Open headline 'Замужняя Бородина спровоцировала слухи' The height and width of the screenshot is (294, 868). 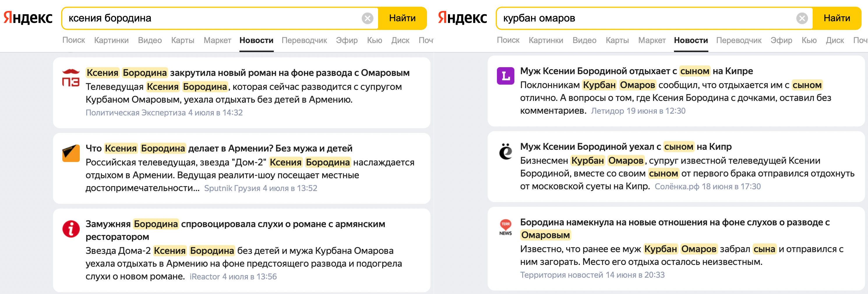click(235, 230)
